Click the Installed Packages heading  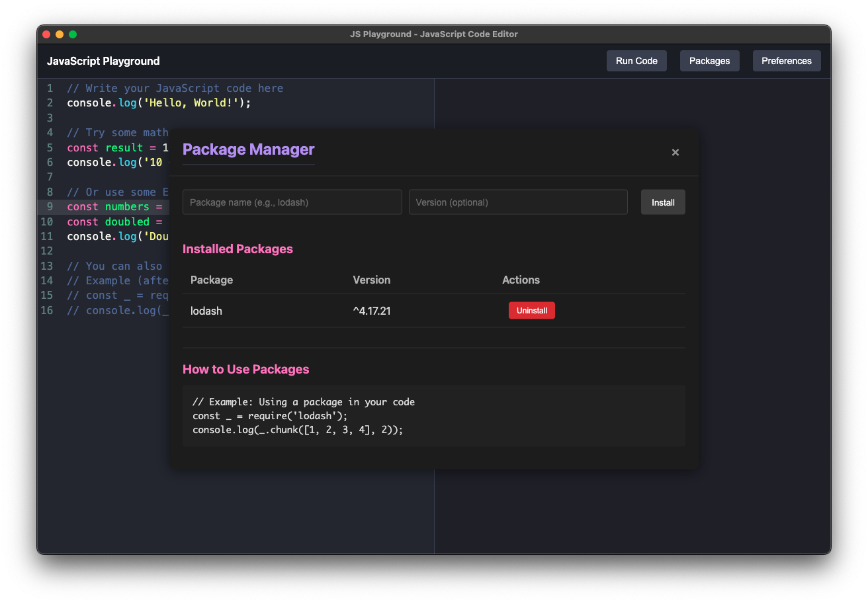pyautogui.click(x=238, y=249)
